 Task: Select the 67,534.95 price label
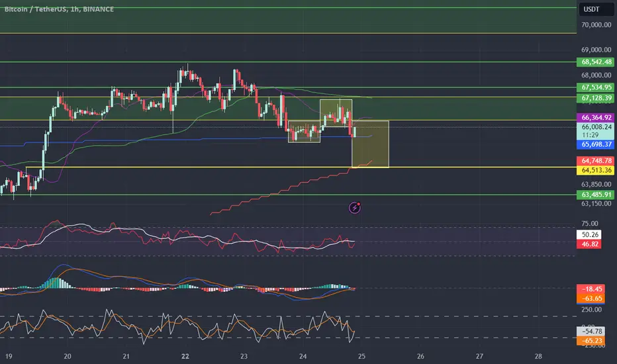point(595,87)
